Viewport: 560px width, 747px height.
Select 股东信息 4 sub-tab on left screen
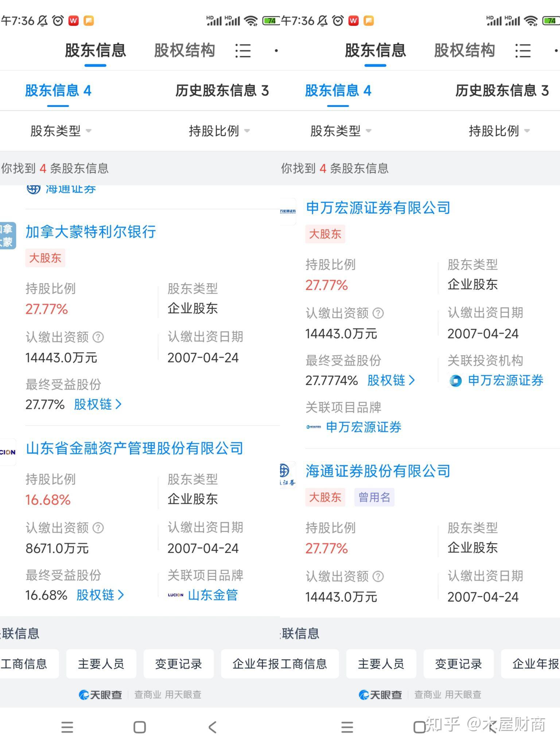coord(58,90)
